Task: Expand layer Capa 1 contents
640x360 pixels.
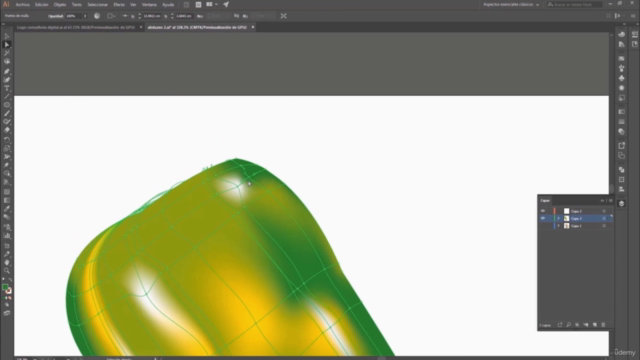Action: (559, 226)
